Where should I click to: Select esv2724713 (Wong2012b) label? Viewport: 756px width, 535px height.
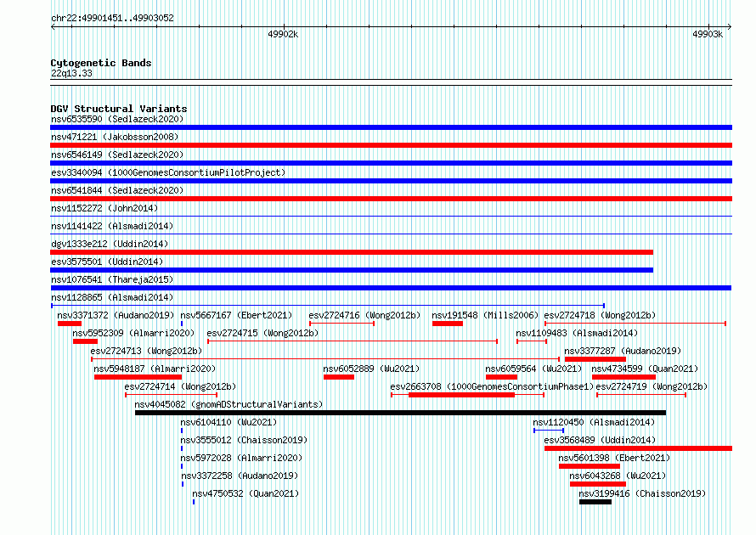[x=146, y=351]
